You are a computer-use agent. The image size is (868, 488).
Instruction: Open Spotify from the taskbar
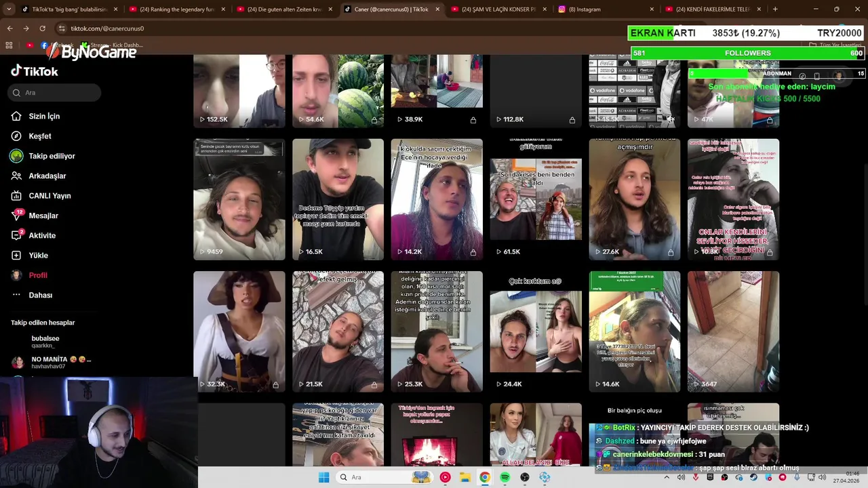point(505,477)
